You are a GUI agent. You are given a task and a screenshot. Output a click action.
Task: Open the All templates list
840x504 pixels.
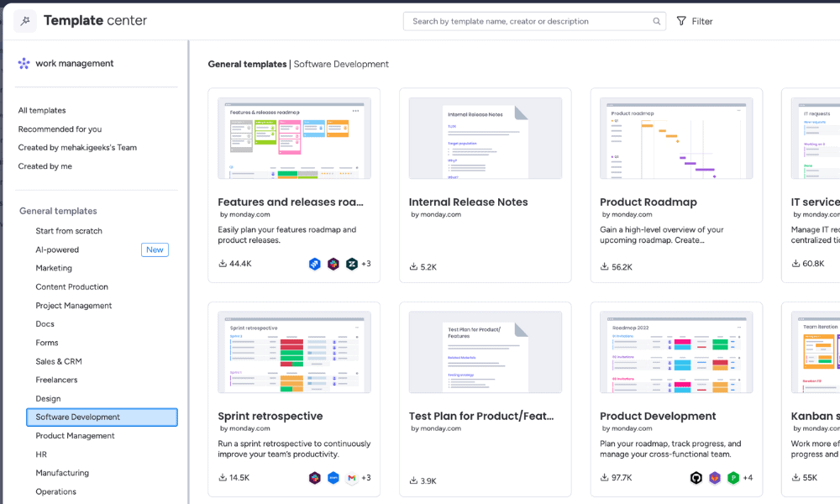tap(42, 110)
